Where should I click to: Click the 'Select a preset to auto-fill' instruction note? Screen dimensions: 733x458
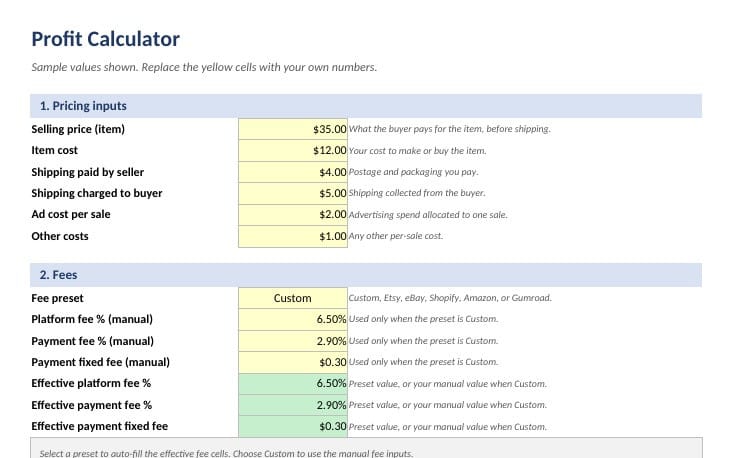pyautogui.click(x=226, y=453)
